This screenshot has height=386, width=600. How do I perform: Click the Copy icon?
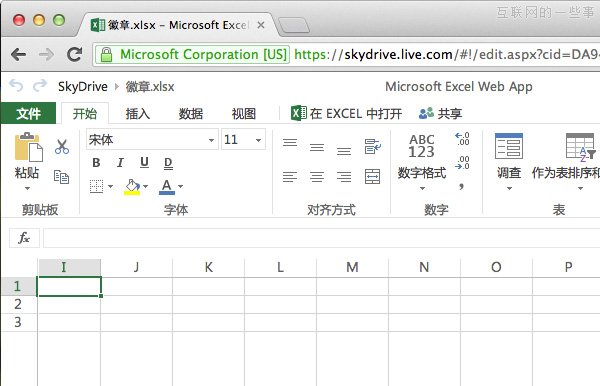click(x=61, y=177)
